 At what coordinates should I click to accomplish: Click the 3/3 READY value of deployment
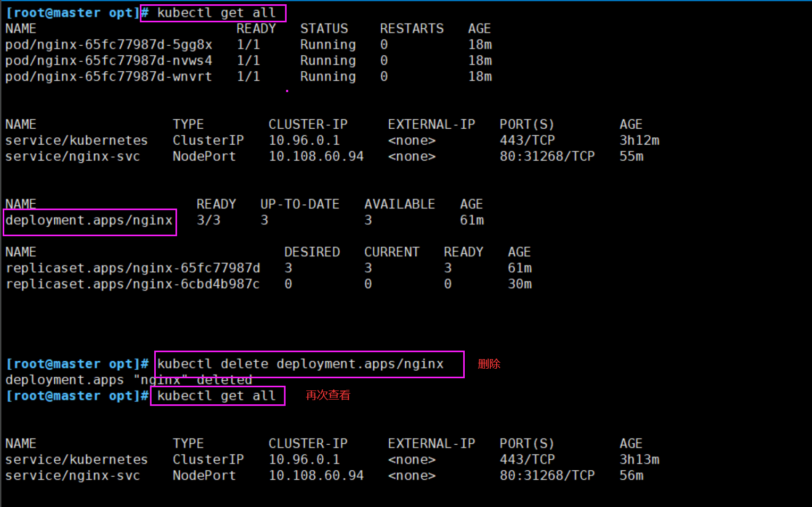(x=208, y=220)
